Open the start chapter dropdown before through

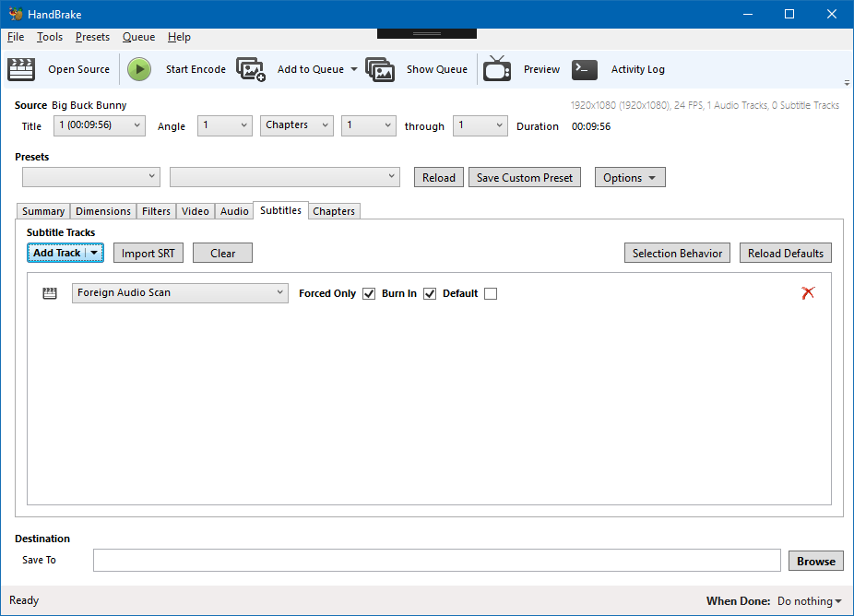pos(369,125)
